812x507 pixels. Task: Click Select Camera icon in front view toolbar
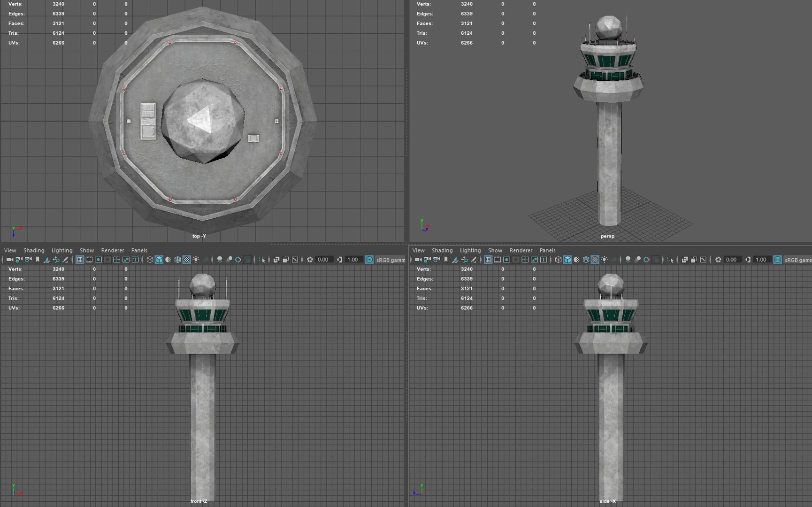point(9,260)
